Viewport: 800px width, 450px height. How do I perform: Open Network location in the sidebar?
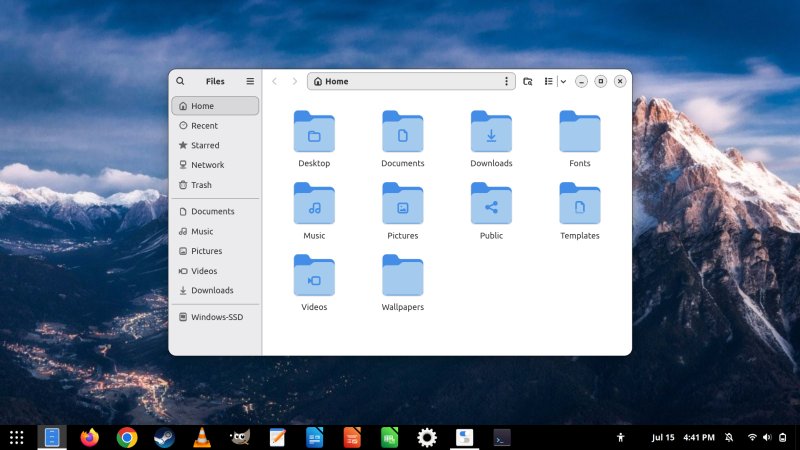click(x=207, y=165)
